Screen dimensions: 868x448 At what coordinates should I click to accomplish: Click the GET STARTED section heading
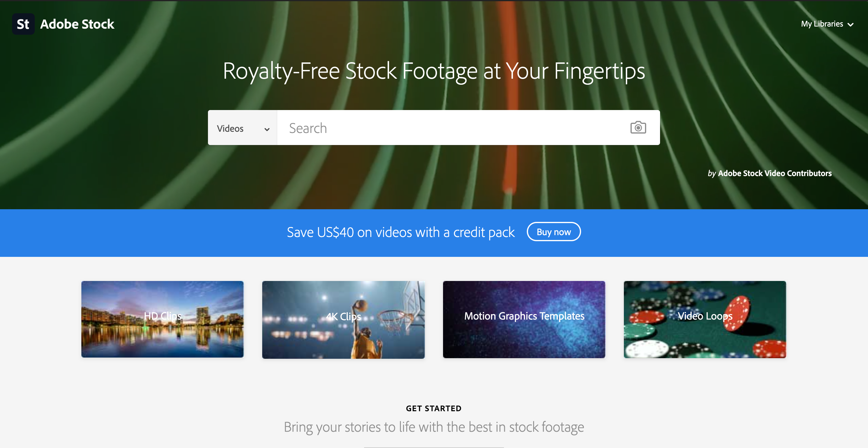click(434, 408)
